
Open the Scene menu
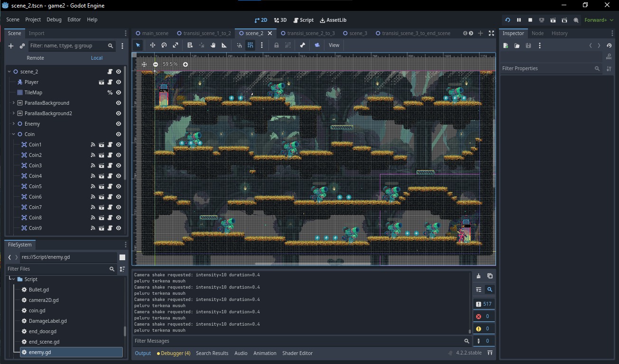pyautogui.click(x=13, y=19)
